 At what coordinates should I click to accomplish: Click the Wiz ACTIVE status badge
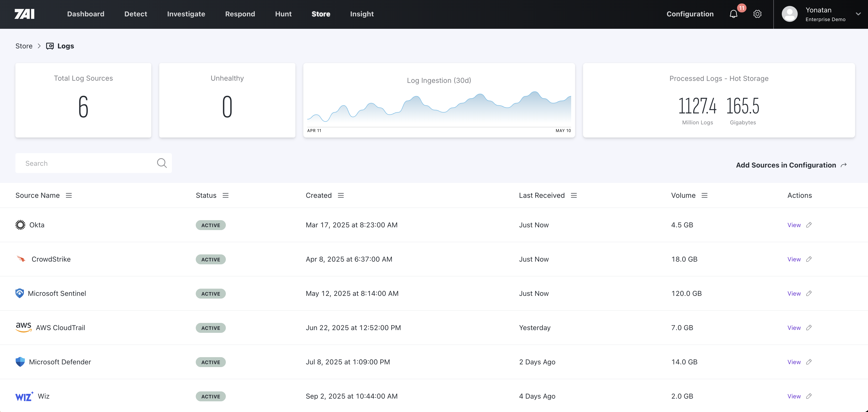click(x=211, y=397)
